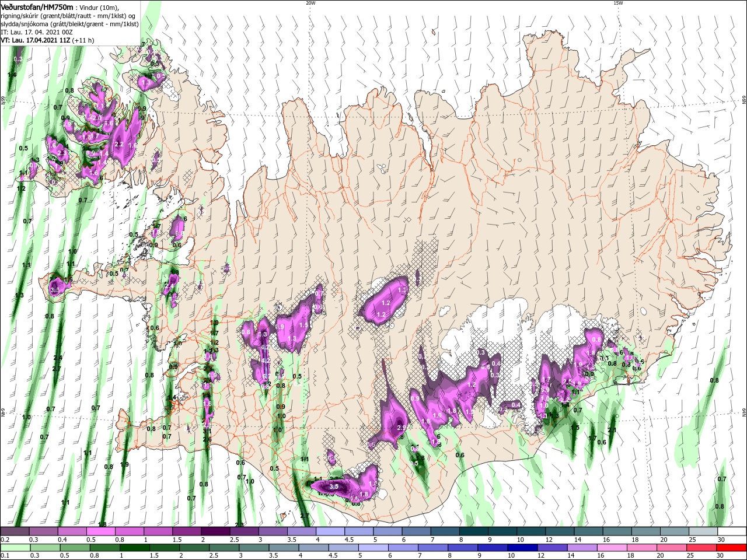Select the crimson swatch labeled 25 in the green-to-red row
The height and width of the screenshot is (560, 747).
coord(701,548)
